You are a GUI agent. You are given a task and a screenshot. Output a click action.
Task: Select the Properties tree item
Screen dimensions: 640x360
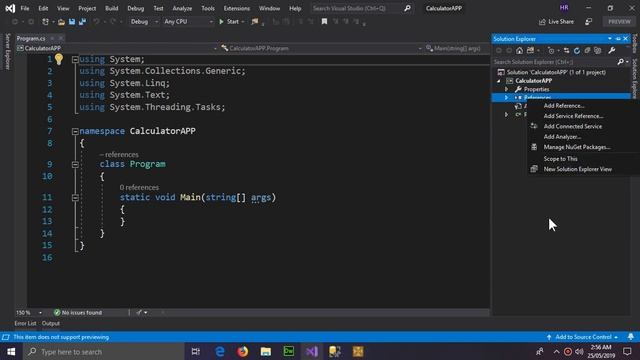point(536,89)
